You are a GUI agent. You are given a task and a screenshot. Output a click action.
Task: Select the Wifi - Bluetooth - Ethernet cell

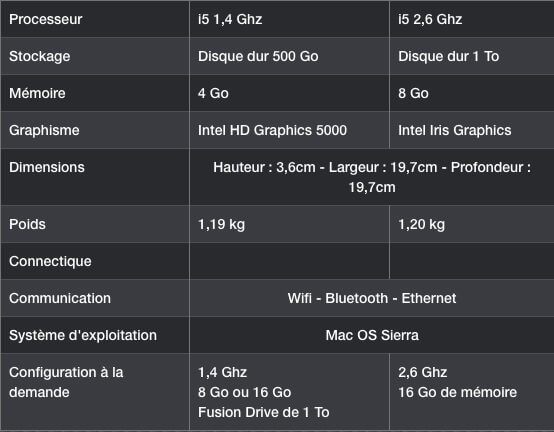point(372,298)
